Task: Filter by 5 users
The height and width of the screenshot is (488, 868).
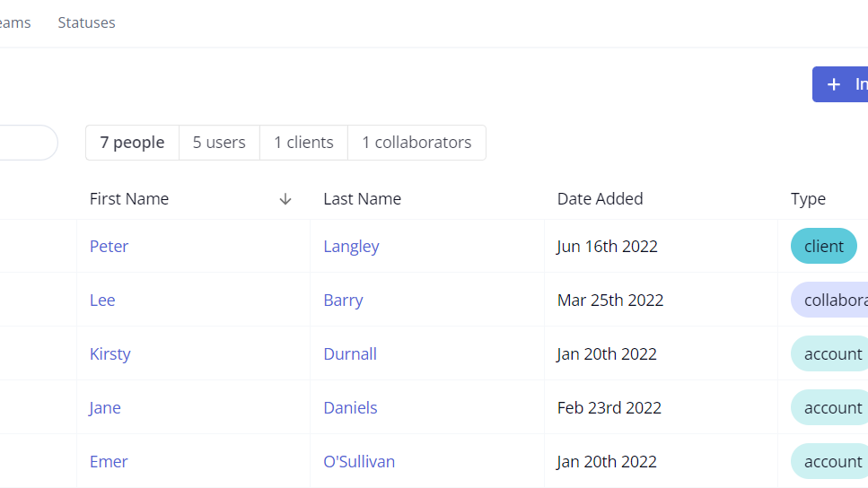Action: coord(219,143)
